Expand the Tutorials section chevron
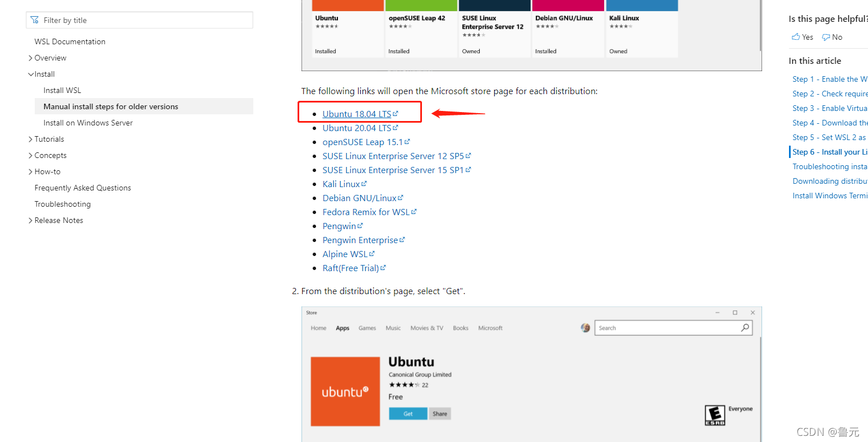This screenshot has width=868, height=442. coord(30,139)
